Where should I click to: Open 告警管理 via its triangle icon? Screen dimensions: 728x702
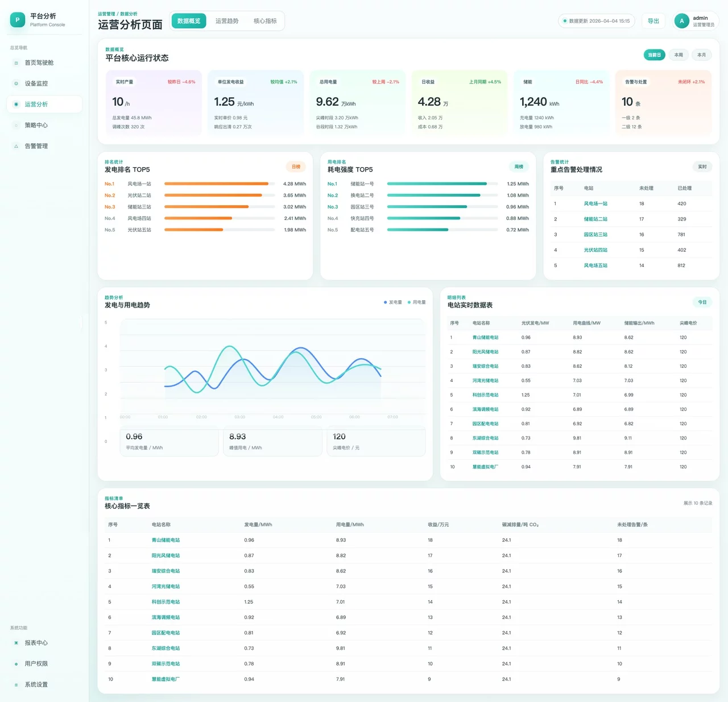click(x=16, y=146)
